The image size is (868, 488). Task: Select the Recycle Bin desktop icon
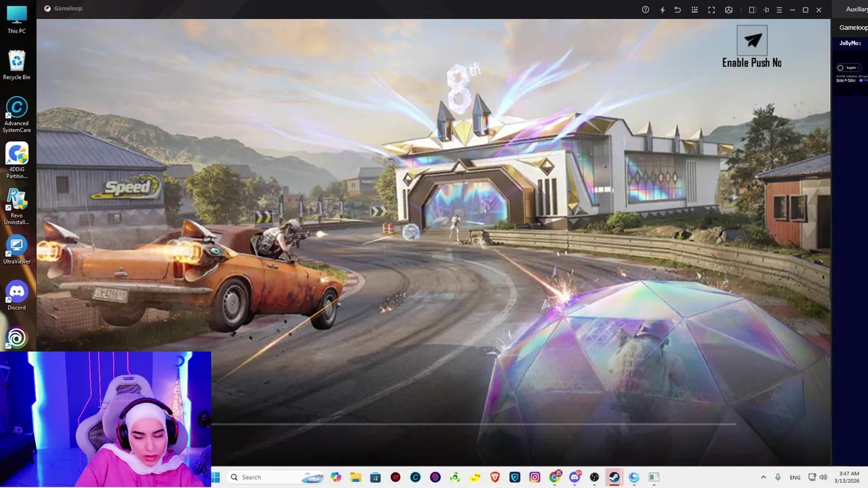[17, 66]
